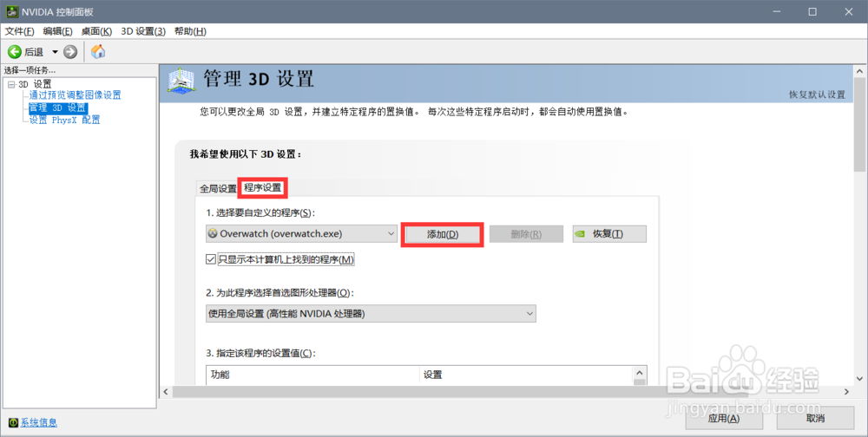Click the Home icon in toolbar
The image size is (868, 437).
(x=98, y=51)
